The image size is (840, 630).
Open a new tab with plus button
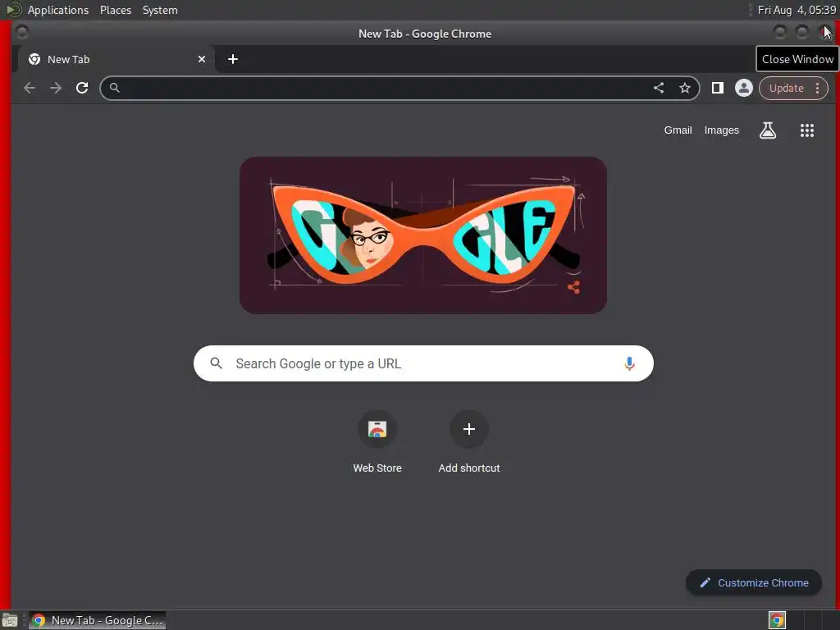(232, 59)
